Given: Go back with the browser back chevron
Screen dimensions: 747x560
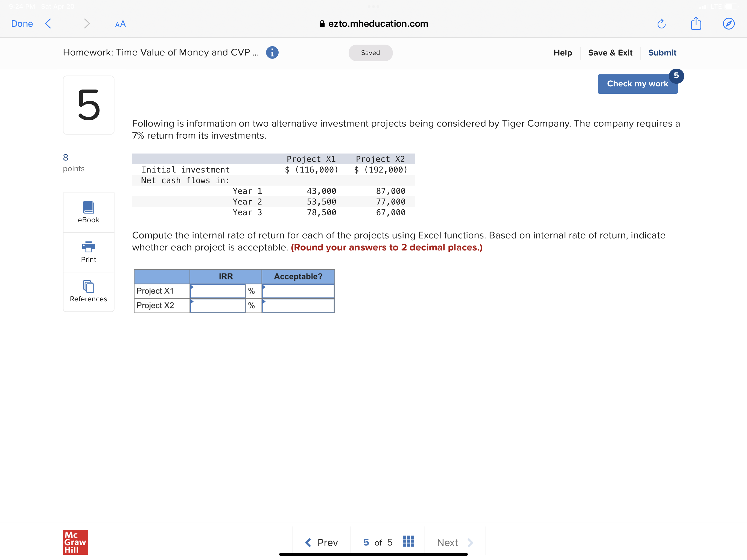Looking at the screenshot, I should pyautogui.click(x=48, y=24).
